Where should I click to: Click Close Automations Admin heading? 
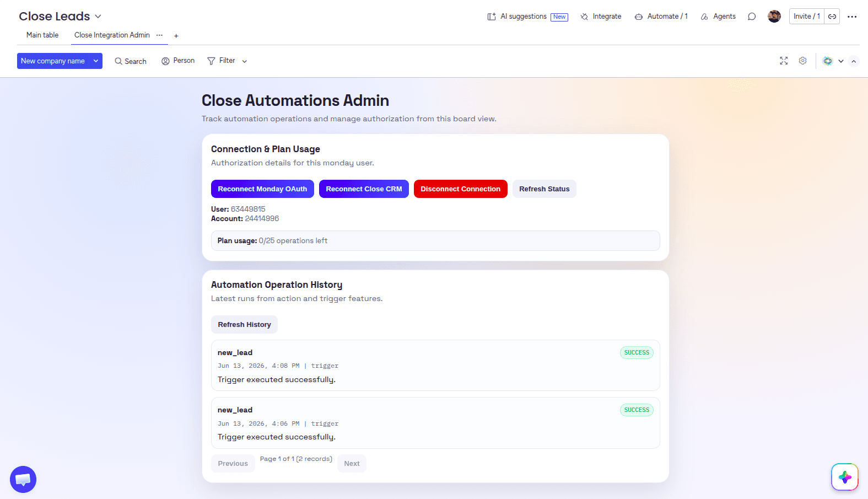tap(295, 100)
